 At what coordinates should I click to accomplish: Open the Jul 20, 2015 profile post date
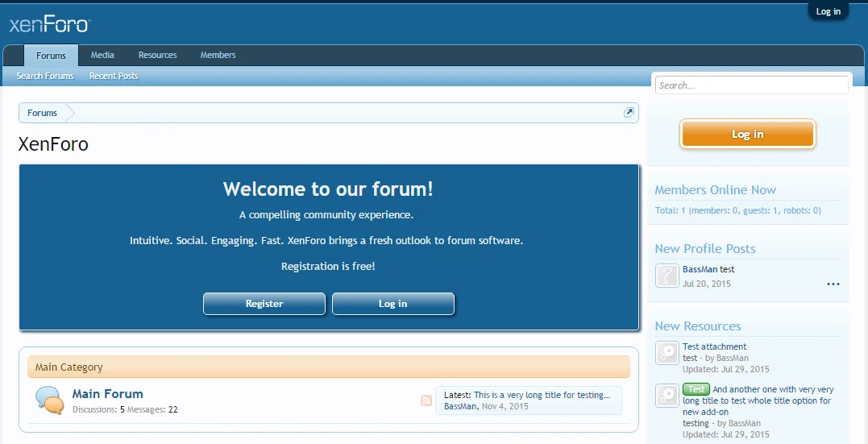[706, 284]
